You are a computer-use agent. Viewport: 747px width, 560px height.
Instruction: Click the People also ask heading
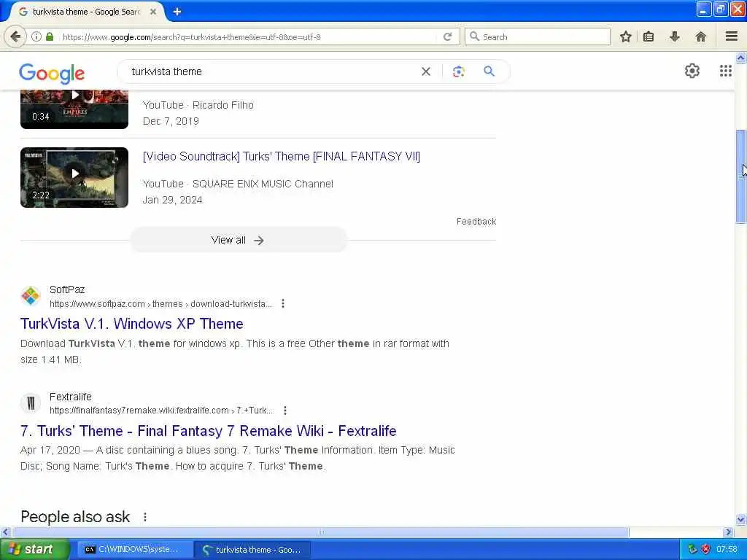click(75, 517)
